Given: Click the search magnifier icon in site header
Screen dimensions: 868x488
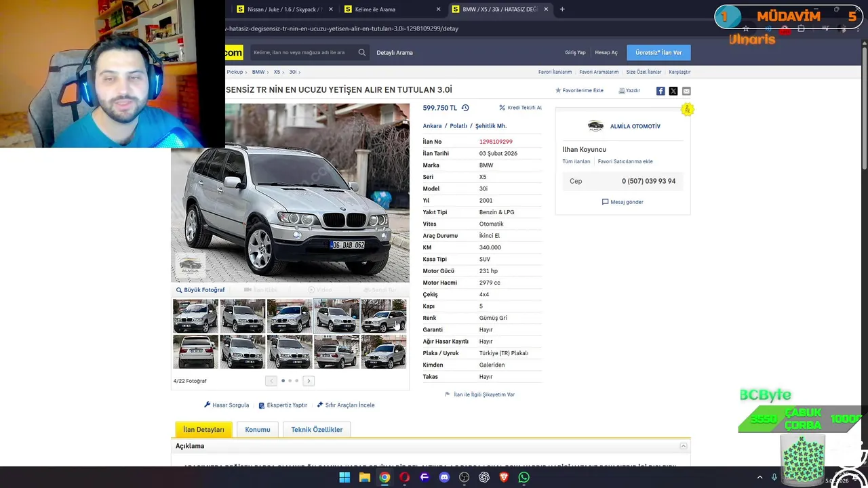Looking at the screenshot, I should pos(362,52).
